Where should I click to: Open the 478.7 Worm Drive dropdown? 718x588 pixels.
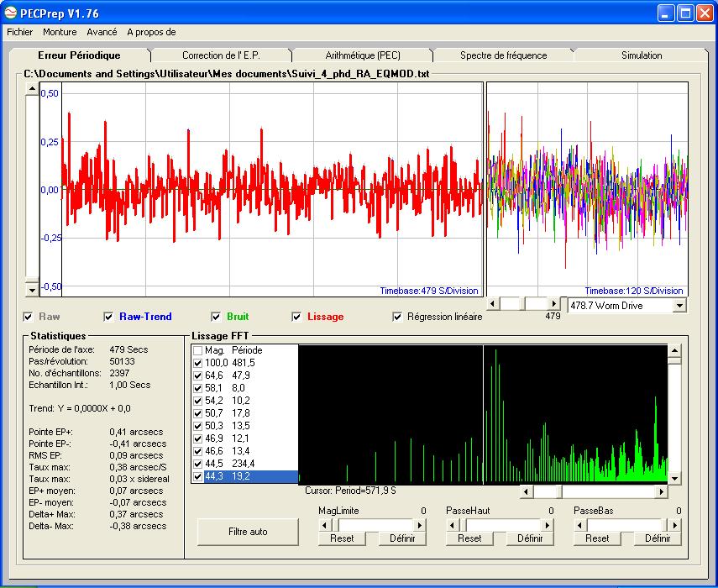pos(679,306)
